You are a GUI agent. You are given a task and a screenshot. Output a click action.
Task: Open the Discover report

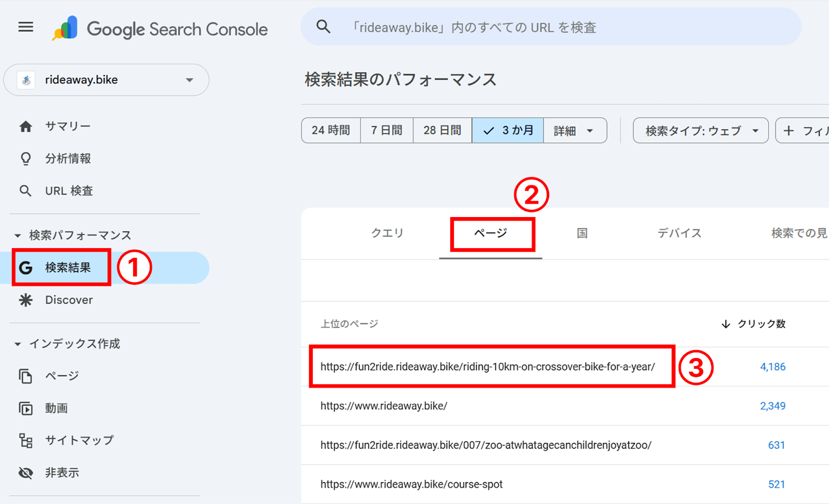[68, 299]
